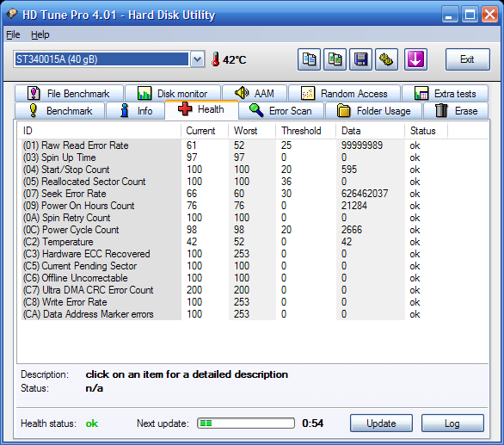Select the (04) Start/Stop Count row
This screenshot has height=445, width=504.
234,170
